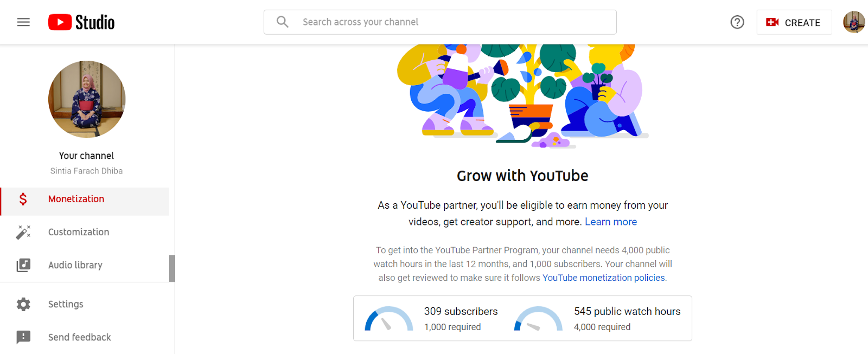Follow the 'Learn more' link
This screenshot has height=354, width=868.
[611, 222]
